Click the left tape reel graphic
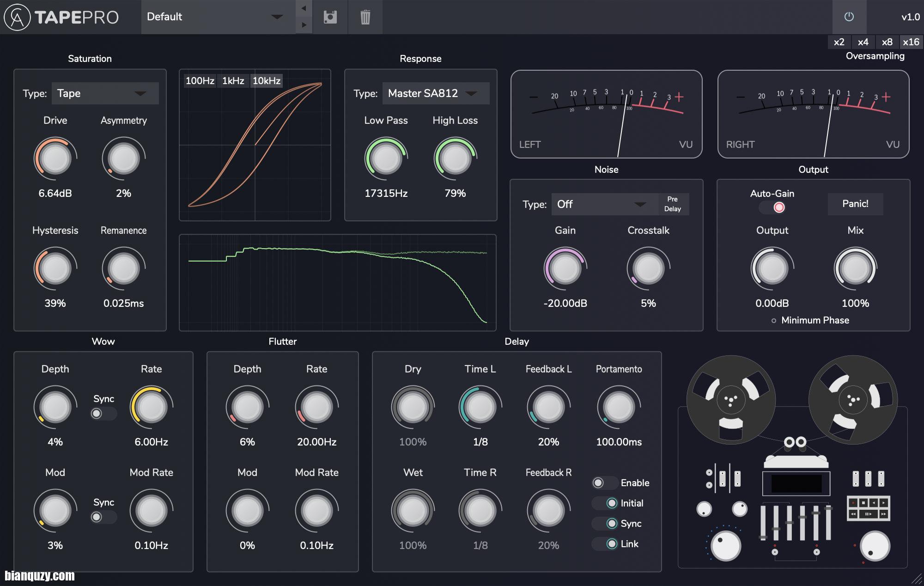This screenshot has height=586, width=924. point(731,400)
